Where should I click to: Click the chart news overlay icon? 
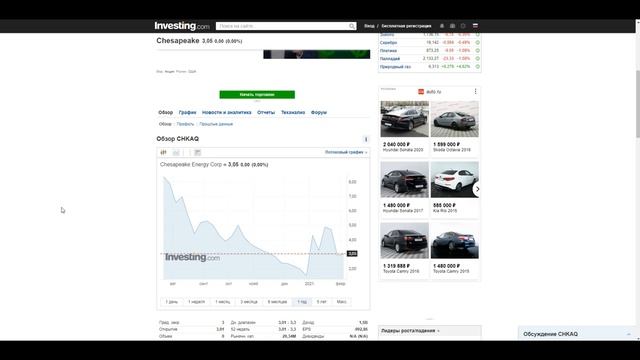[x=197, y=152]
